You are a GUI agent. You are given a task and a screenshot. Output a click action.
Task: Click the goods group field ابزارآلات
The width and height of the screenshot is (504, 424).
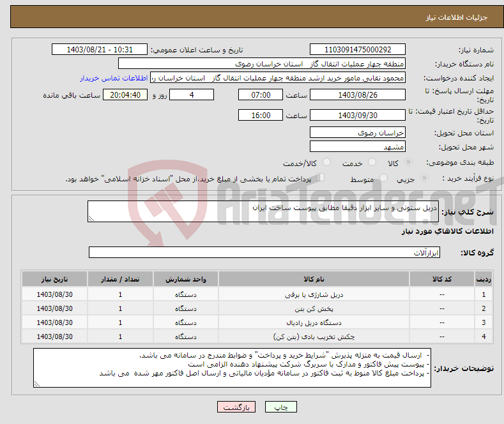tap(264, 252)
